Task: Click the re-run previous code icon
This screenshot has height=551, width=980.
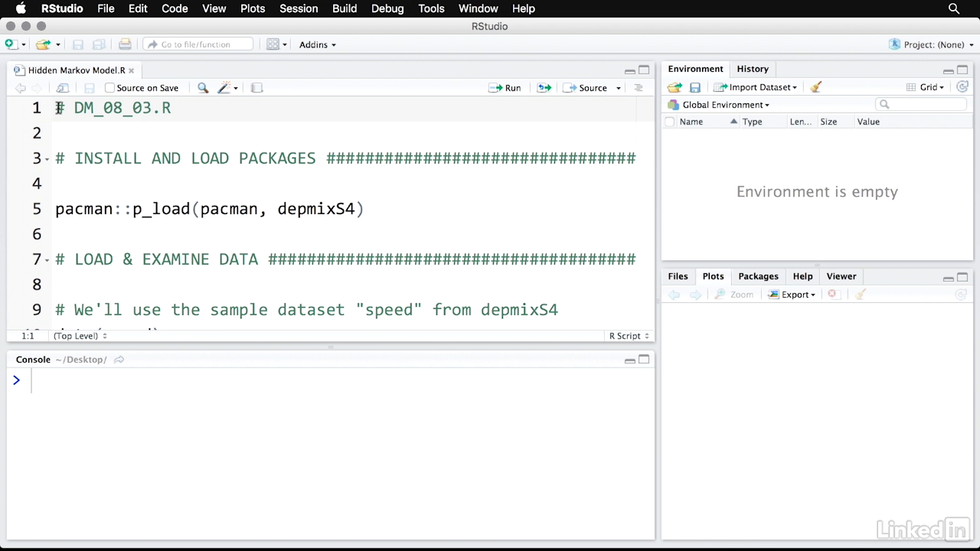Action: pyautogui.click(x=544, y=88)
